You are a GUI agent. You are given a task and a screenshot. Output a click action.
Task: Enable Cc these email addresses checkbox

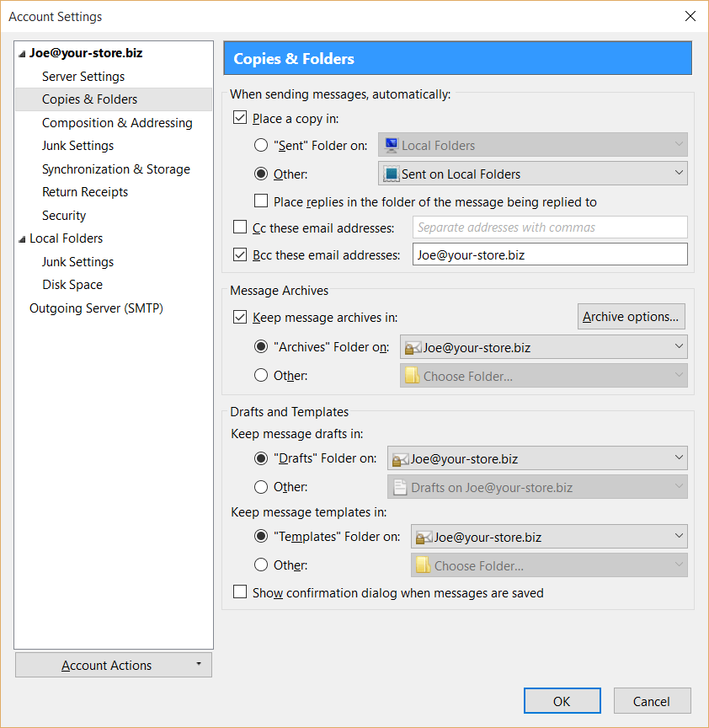point(240,227)
